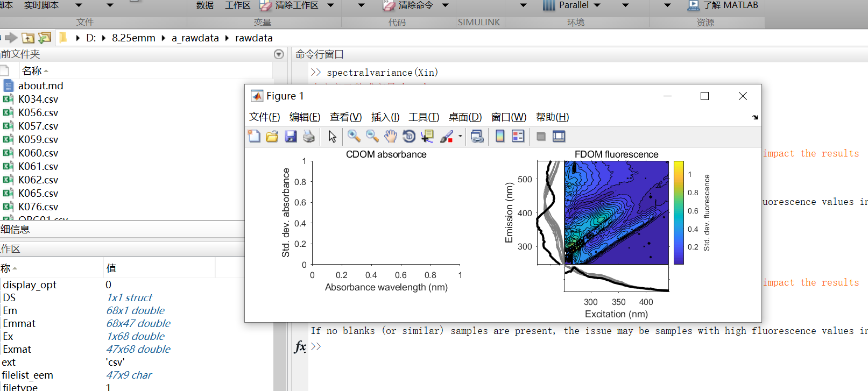Enable the Rotate 3D tool
Image resolution: width=868 pixels, height=391 pixels.
(x=409, y=137)
